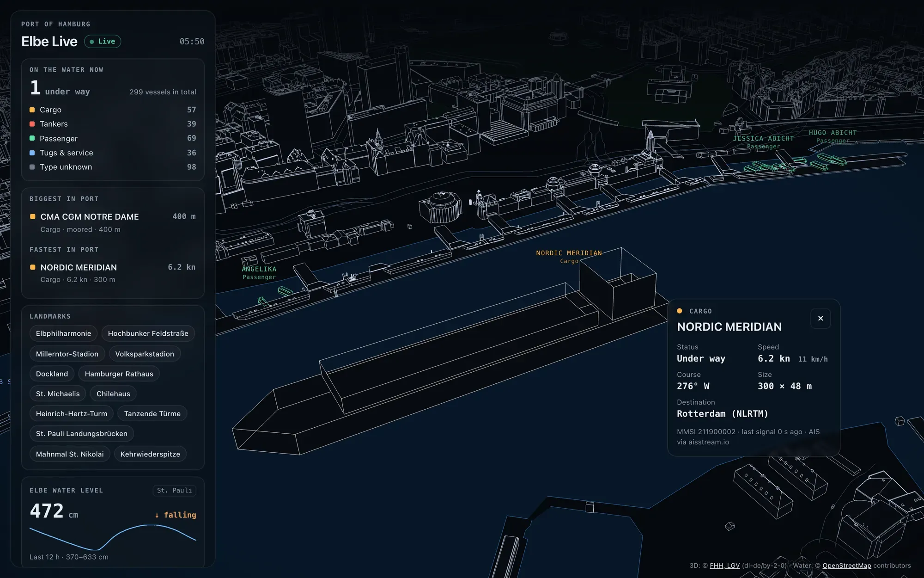Click the Passenger vessel type row
The height and width of the screenshot is (578, 924).
coord(113,138)
